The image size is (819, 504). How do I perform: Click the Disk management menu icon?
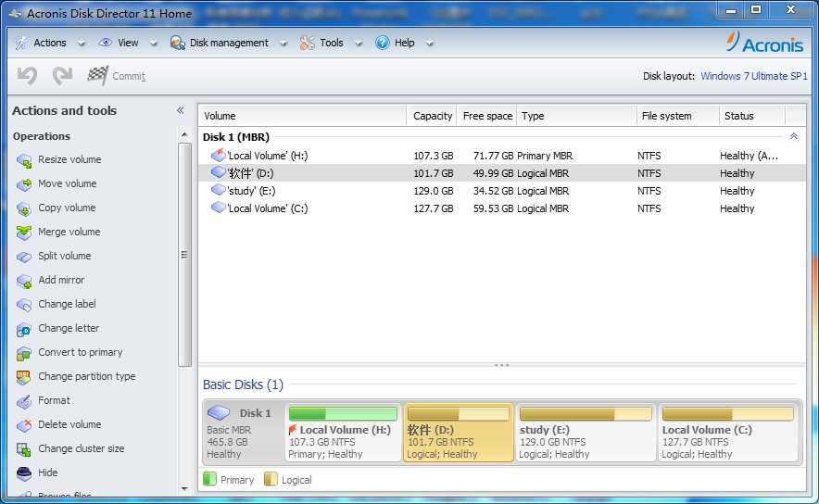(x=178, y=43)
